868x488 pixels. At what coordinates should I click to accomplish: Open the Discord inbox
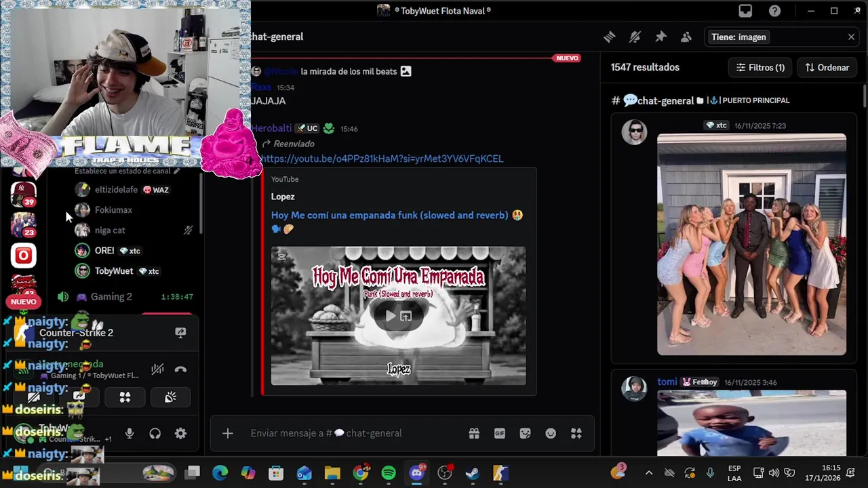click(x=745, y=11)
